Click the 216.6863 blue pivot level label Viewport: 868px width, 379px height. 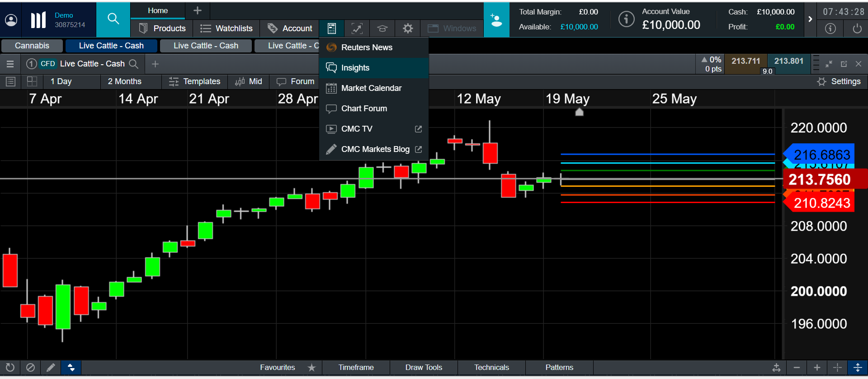[818, 155]
